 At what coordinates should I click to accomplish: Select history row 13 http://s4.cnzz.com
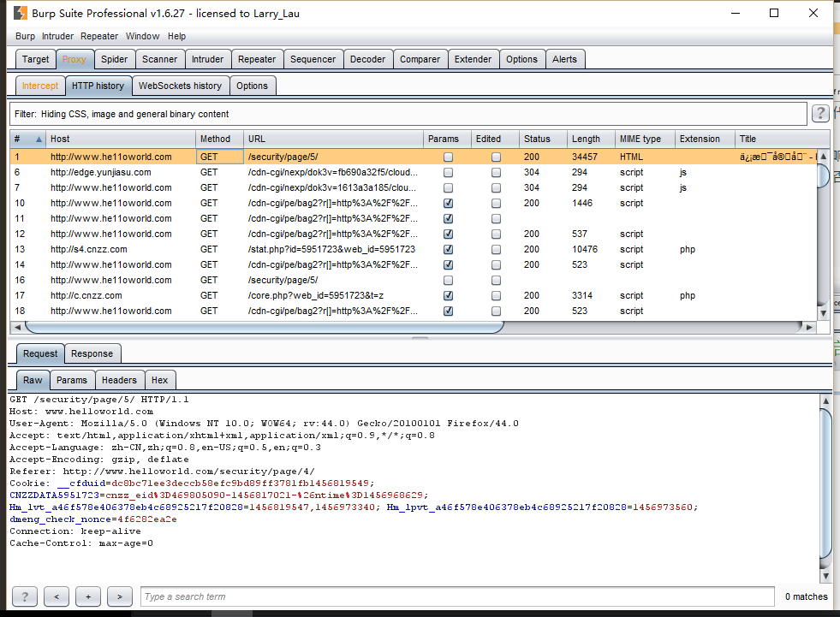pyautogui.click(x=414, y=249)
